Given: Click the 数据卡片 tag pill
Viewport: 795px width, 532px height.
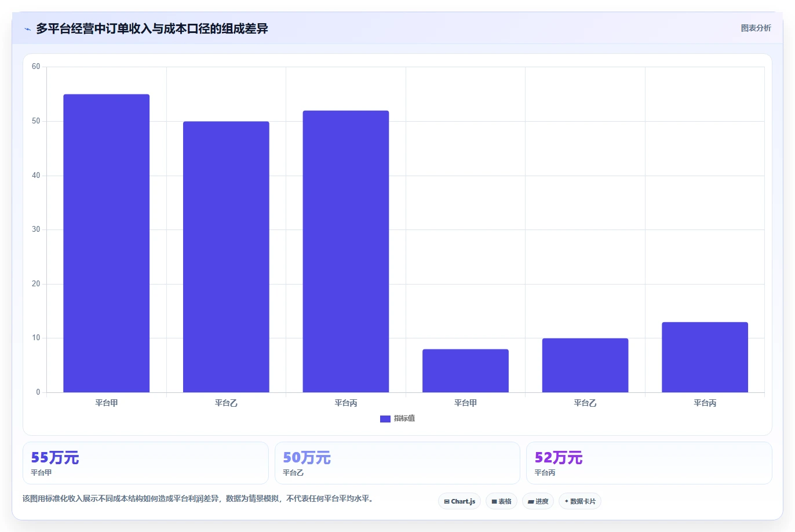Looking at the screenshot, I should tap(580, 501).
